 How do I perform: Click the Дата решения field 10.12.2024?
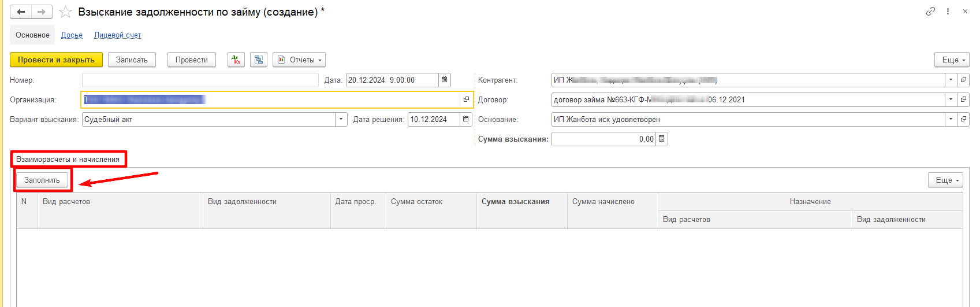(x=434, y=119)
